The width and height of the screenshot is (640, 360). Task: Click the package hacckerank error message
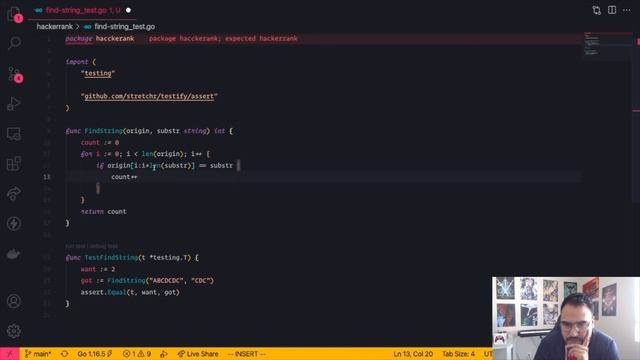[223, 38]
